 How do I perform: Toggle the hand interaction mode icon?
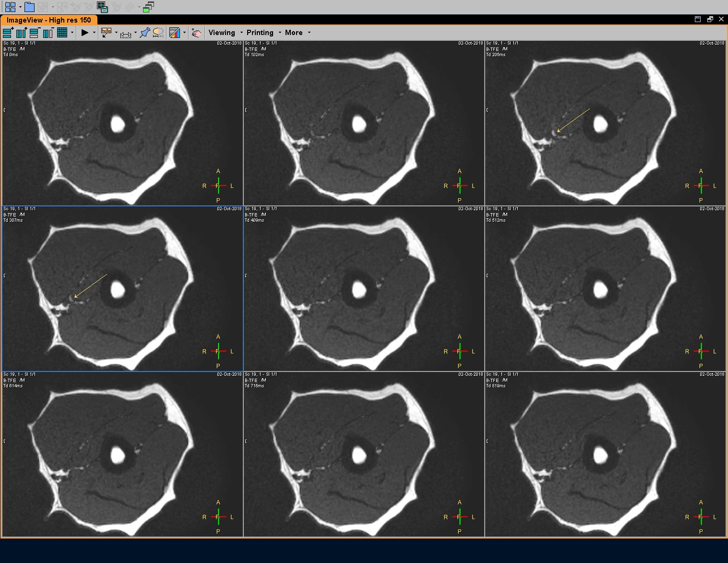(196, 33)
